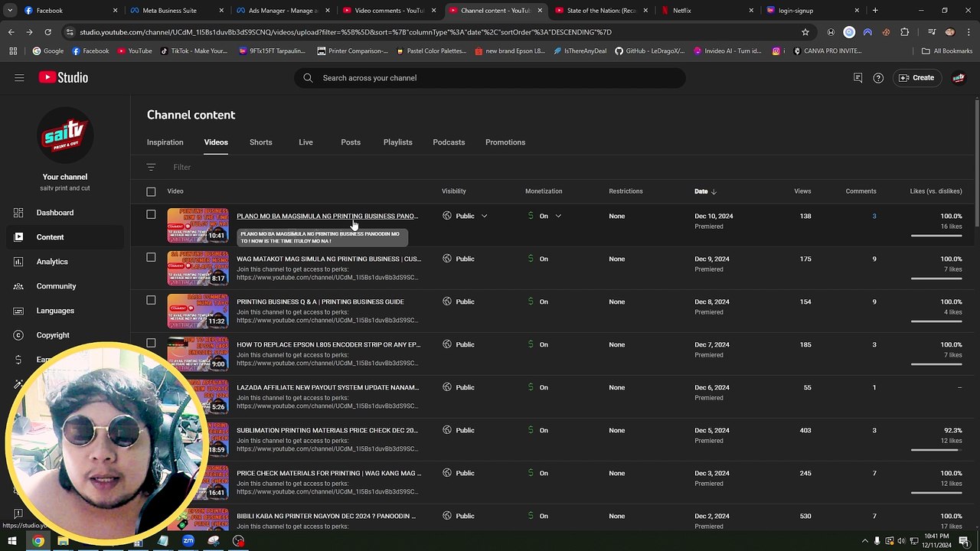Click the Search across your channel field
Image resolution: width=980 pixels, height=551 pixels.
click(490, 78)
